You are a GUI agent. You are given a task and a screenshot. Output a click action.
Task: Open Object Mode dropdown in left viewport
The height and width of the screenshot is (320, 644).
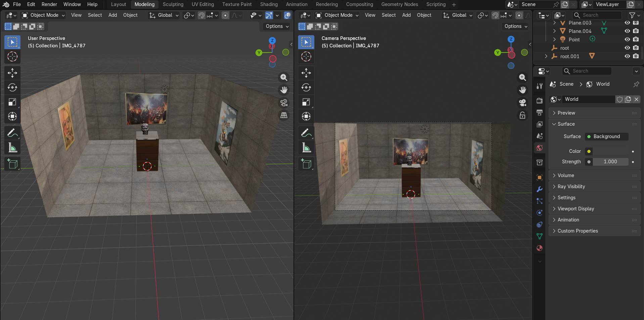coord(43,15)
